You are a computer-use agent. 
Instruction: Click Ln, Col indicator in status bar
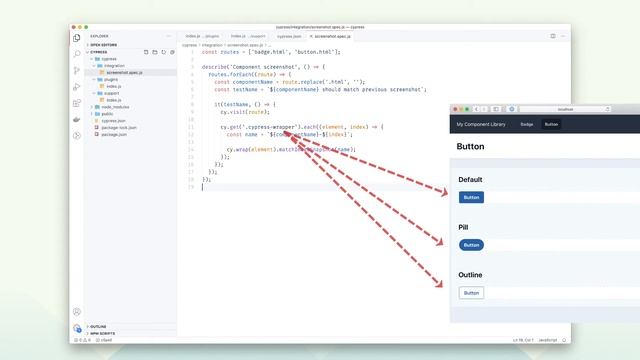pos(523,340)
